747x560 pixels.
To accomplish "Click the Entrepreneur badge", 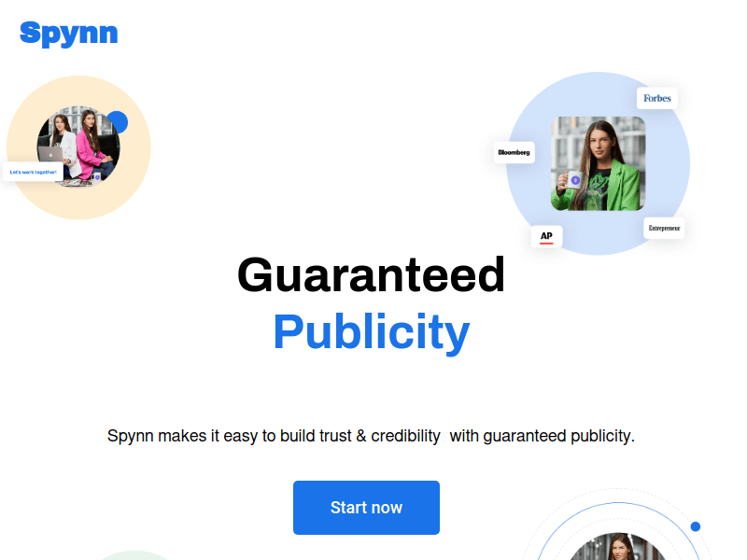I will pos(664,228).
